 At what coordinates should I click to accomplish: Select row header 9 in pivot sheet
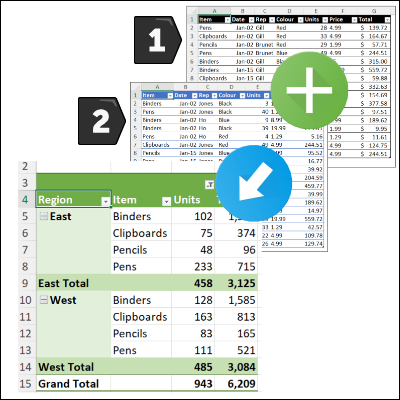[x=25, y=283]
